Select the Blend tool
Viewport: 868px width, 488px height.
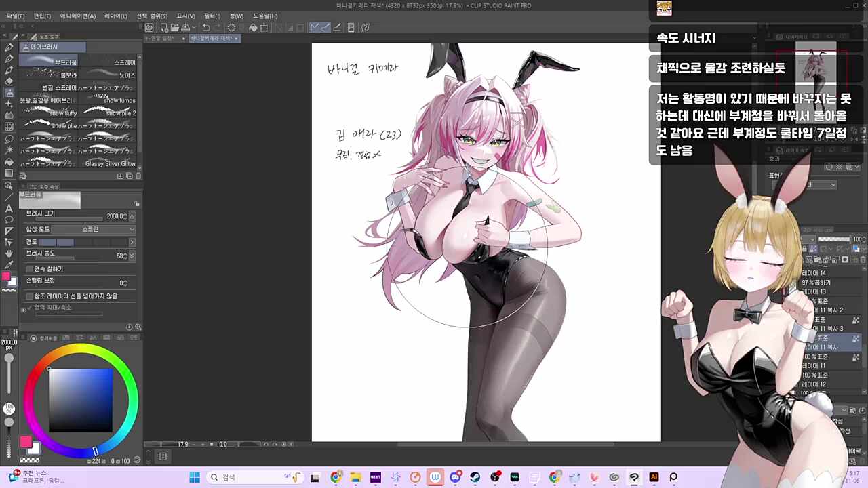9,115
